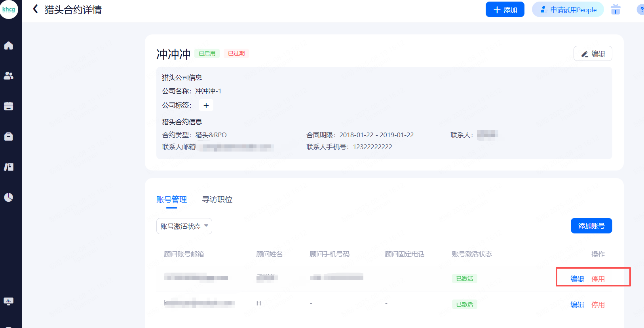Open the home icon in the sidebar
The height and width of the screenshot is (328, 644).
coord(9,46)
